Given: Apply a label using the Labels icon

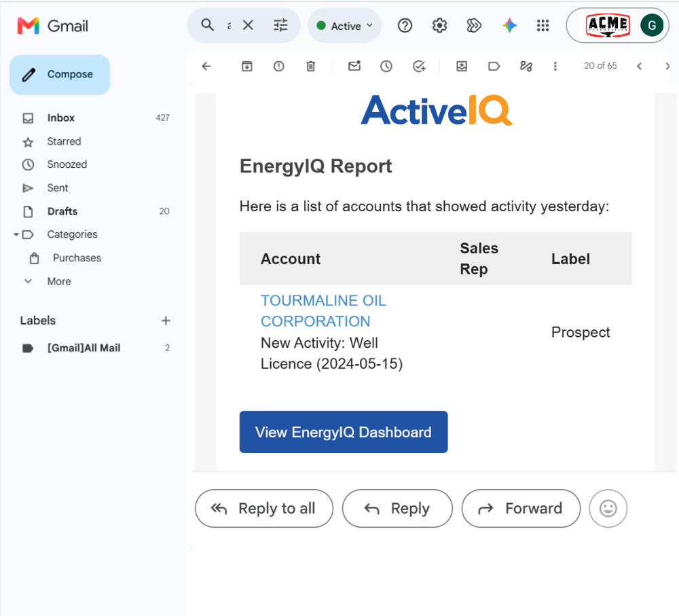Looking at the screenshot, I should 494,67.
